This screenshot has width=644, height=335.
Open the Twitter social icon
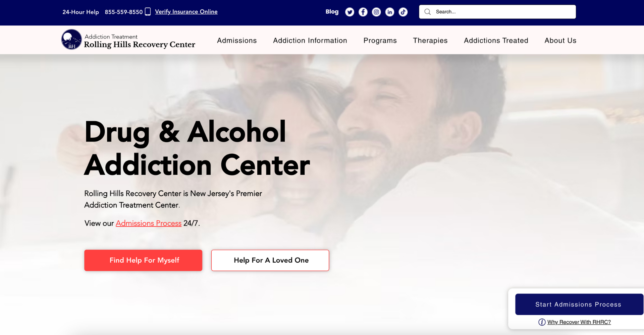coord(350,12)
